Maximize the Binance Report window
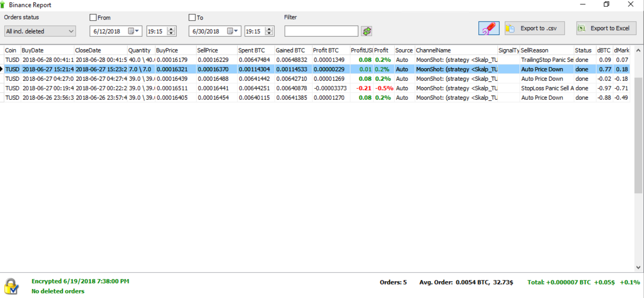 606,4
